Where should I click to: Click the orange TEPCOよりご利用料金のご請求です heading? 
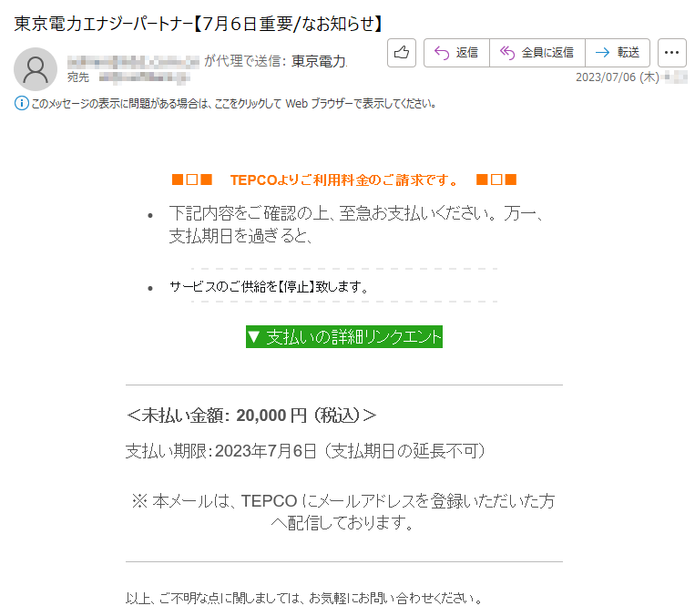(x=344, y=180)
